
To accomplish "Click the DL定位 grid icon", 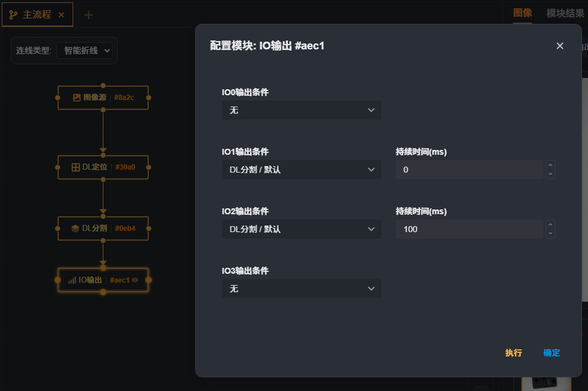I will [x=76, y=167].
